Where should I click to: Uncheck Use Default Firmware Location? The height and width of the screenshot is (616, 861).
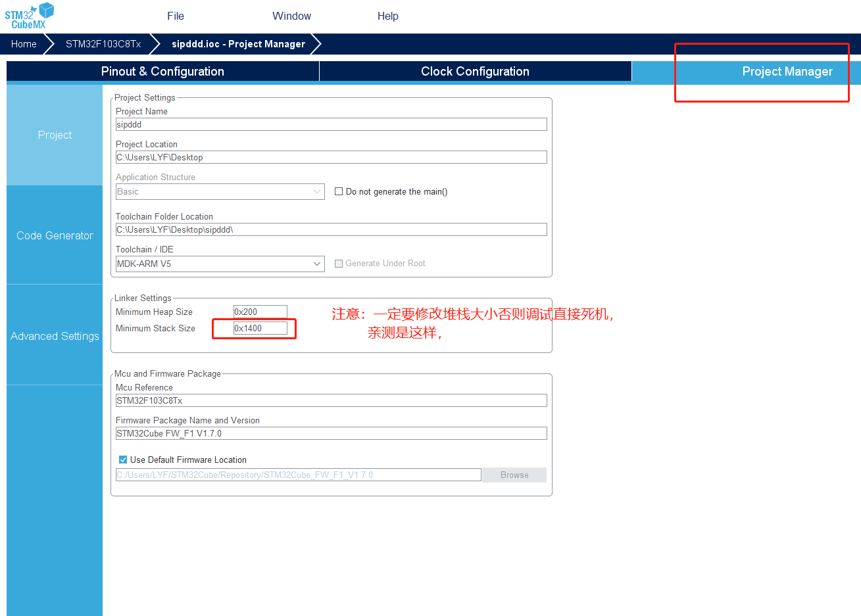(122, 460)
